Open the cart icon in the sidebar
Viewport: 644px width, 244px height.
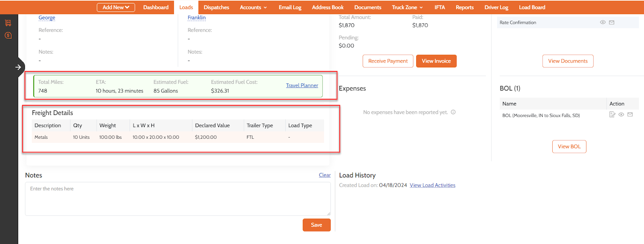pos(8,23)
